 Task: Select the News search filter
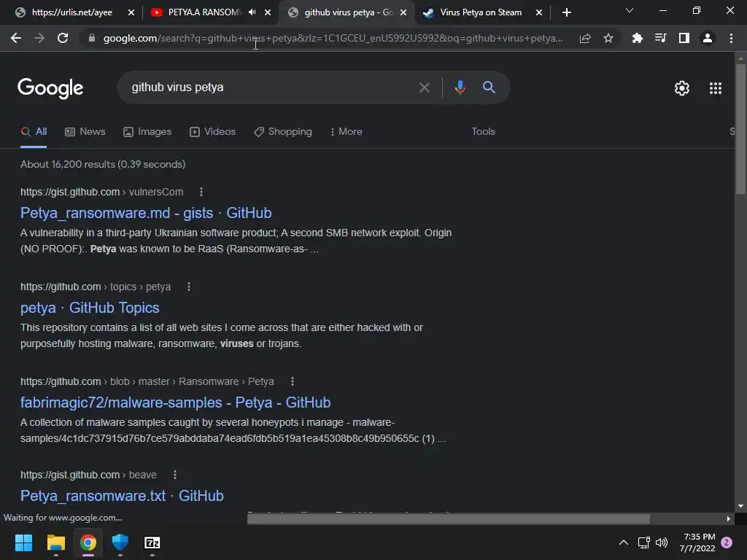[x=85, y=132]
